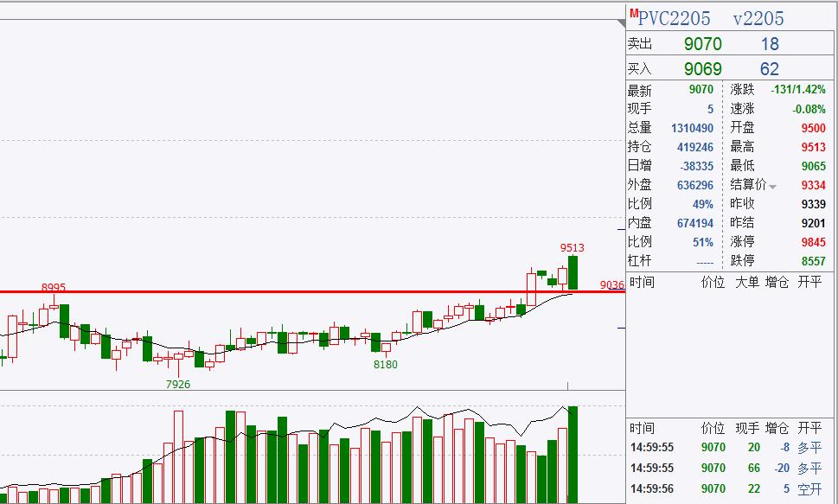Click the 现手 value 5
The width and height of the screenshot is (838, 504).
click(x=710, y=109)
